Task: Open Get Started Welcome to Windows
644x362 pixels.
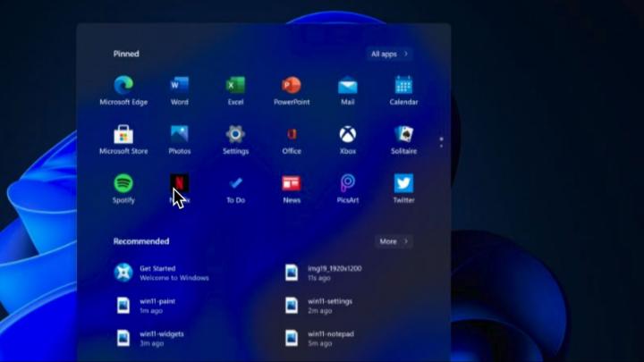Action: [x=161, y=273]
